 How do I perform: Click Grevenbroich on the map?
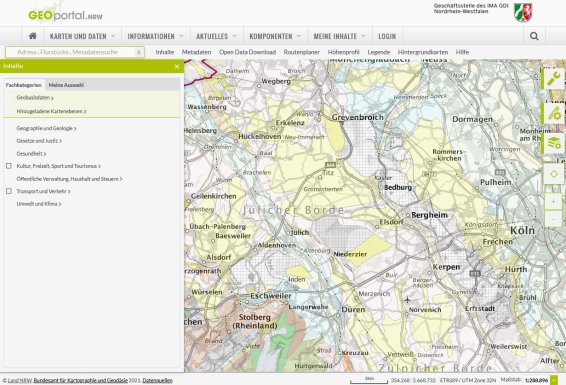pos(357,117)
